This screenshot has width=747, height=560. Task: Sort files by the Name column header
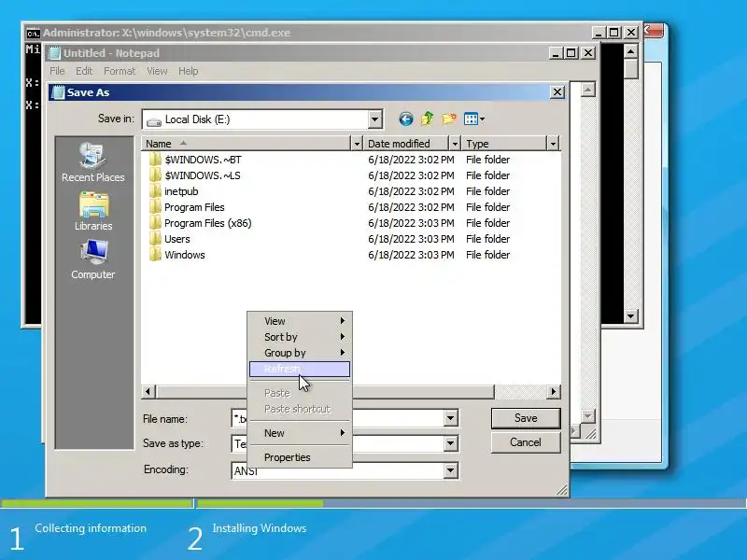247,144
